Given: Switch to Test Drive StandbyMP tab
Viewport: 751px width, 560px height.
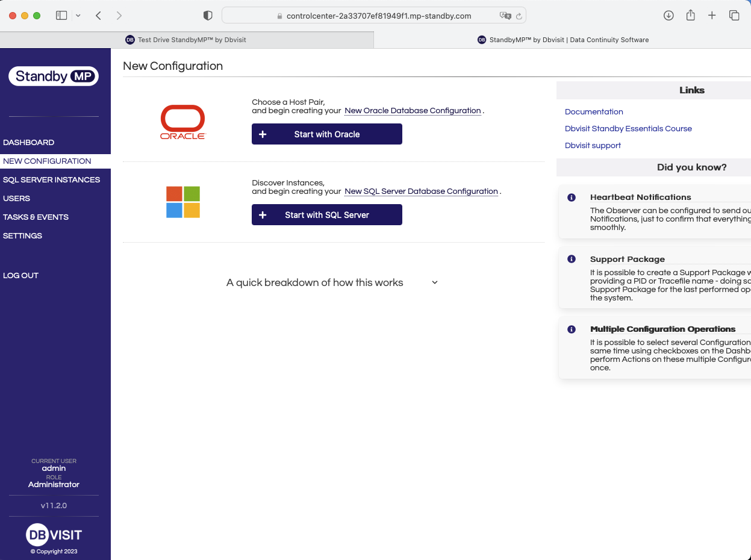Looking at the screenshot, I should click(187, 40).
